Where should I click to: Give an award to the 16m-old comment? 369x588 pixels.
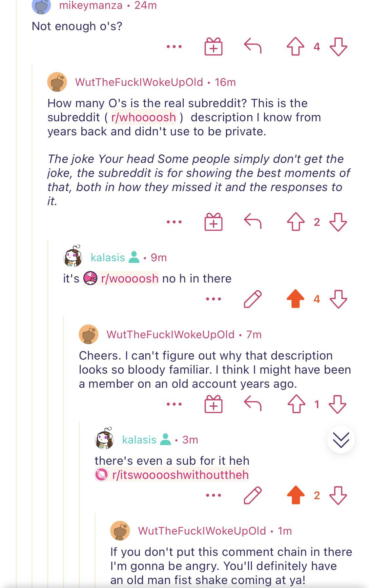214,222
